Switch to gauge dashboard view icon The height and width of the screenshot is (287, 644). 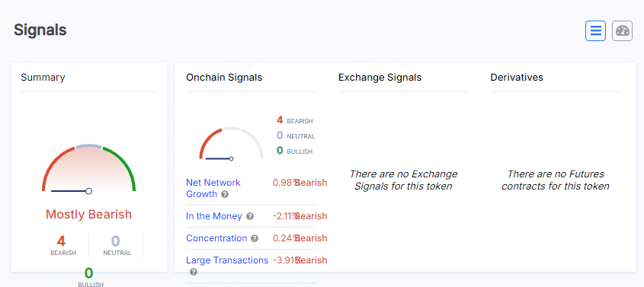point(622,30)
